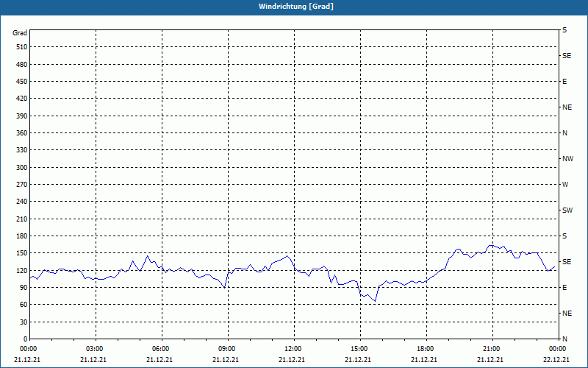Image resolution: width=588 pixels, height=368 pixels.
Task: Click the 18:00 time label
Action: click(x=426, y=349)
